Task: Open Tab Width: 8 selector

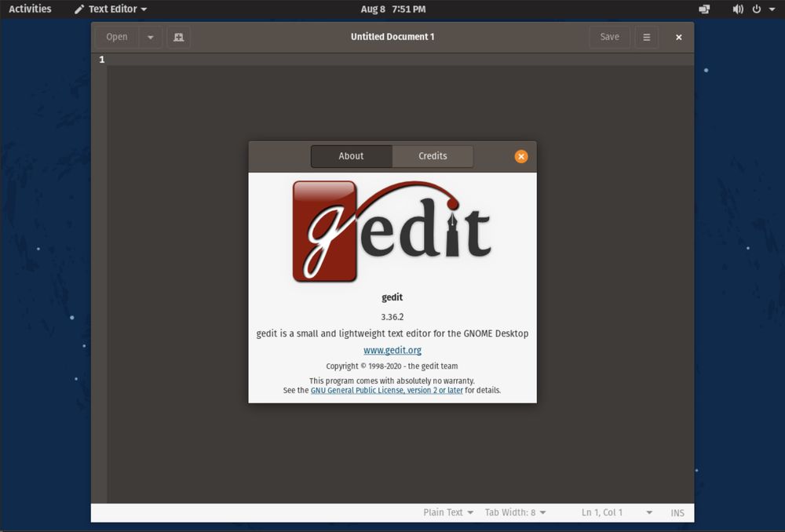Action: [515, 512]
